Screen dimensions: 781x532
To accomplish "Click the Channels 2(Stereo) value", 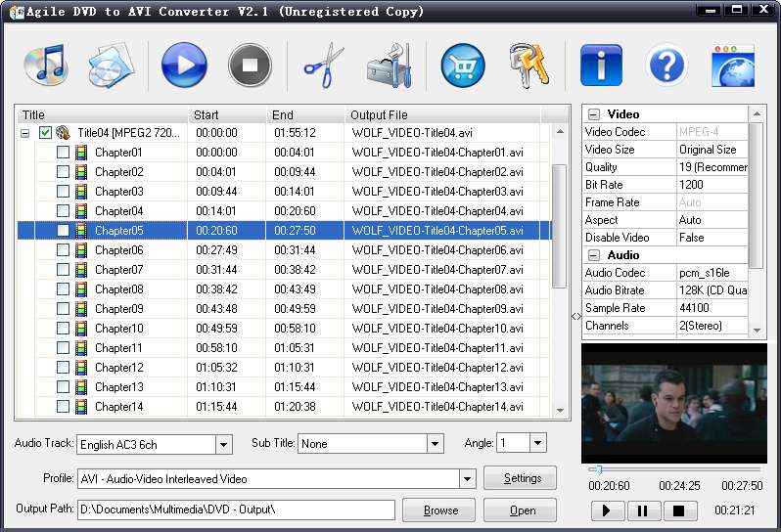I will pyautogui.click(x=712, y=326).
